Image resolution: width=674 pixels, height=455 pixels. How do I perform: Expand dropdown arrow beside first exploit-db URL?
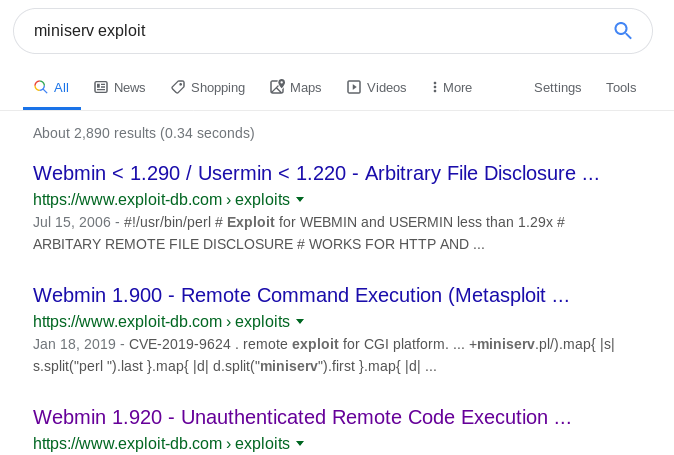point(300,199)
